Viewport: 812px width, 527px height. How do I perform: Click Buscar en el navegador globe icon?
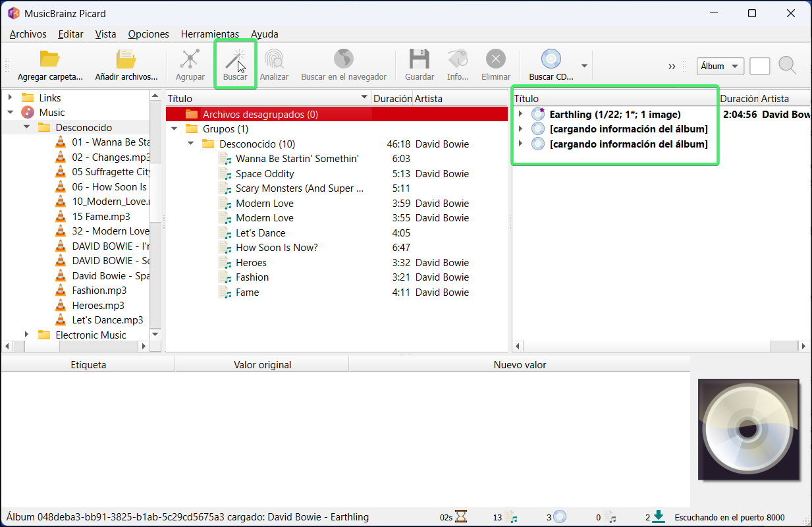[344, 59]
